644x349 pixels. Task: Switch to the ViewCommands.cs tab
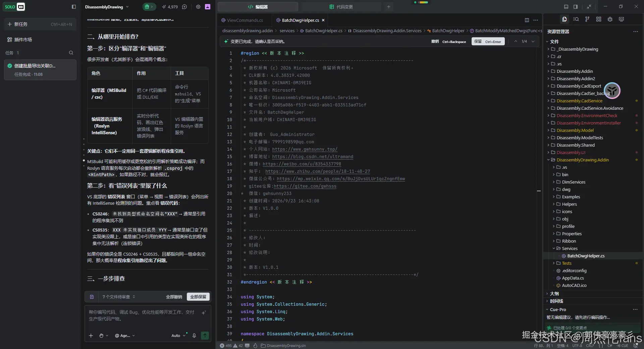coord(245,20)
